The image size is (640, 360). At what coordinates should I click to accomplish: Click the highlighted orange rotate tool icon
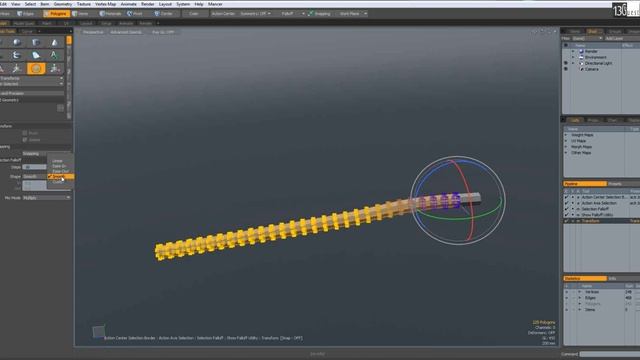(36, 68)
